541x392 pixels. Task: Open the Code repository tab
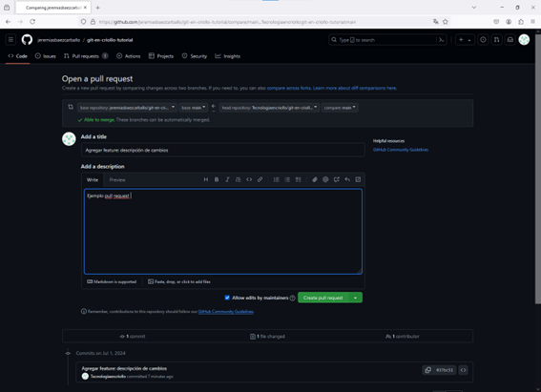click(x=17, y=56)
